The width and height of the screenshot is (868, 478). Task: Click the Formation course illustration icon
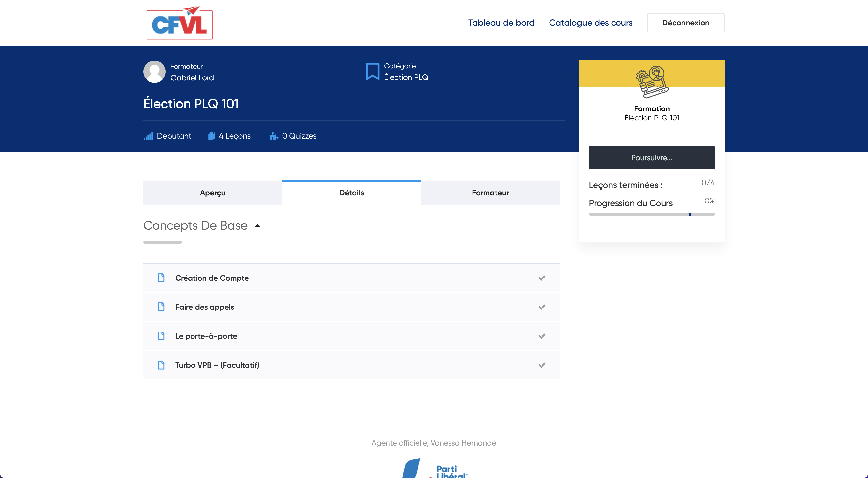[652, 82]
